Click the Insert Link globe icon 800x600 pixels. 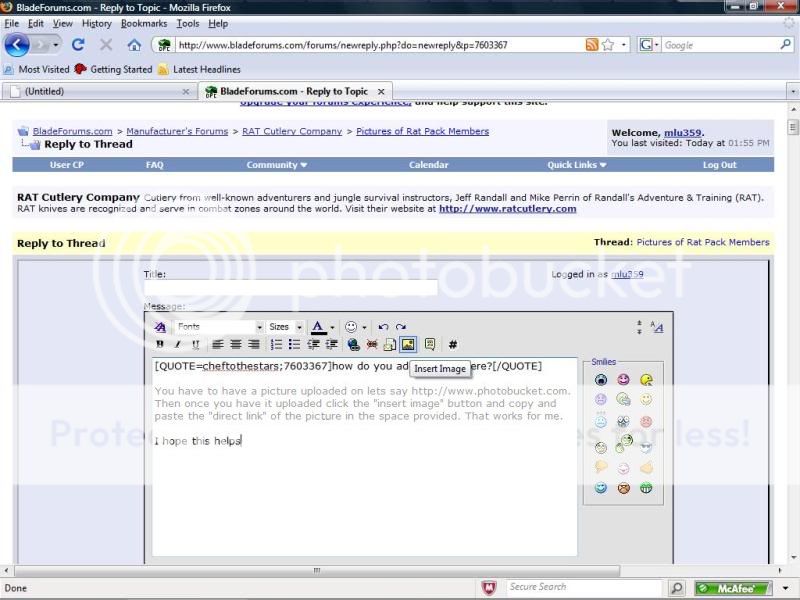353,344
